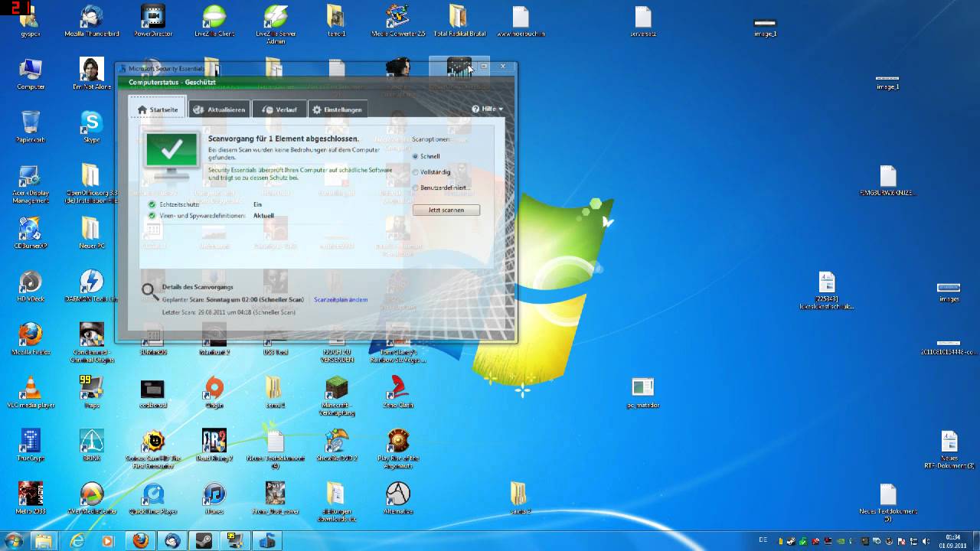Launch Origin desktop shortcut
The height and width of the screenshot is (551, 980).
pyautogui.click(x=214, y=392)
